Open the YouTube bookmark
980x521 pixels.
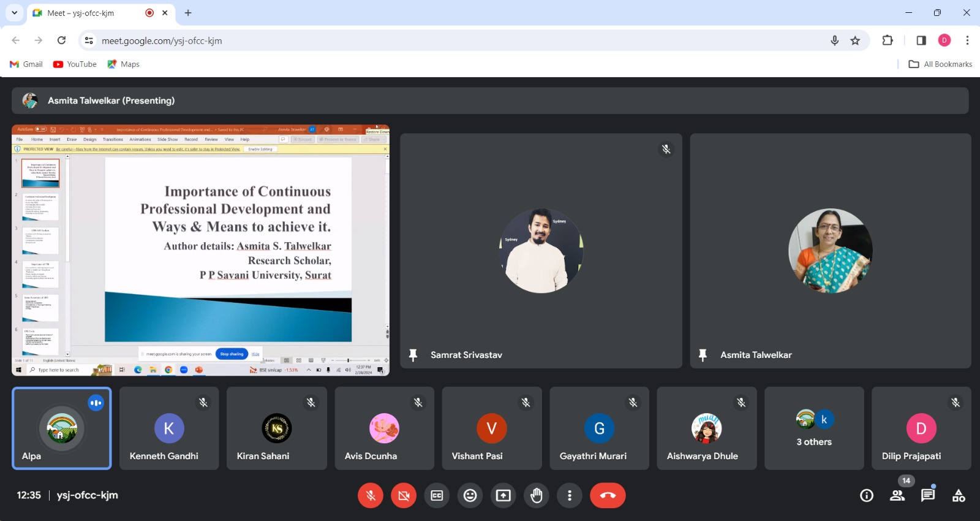point(75,64)
